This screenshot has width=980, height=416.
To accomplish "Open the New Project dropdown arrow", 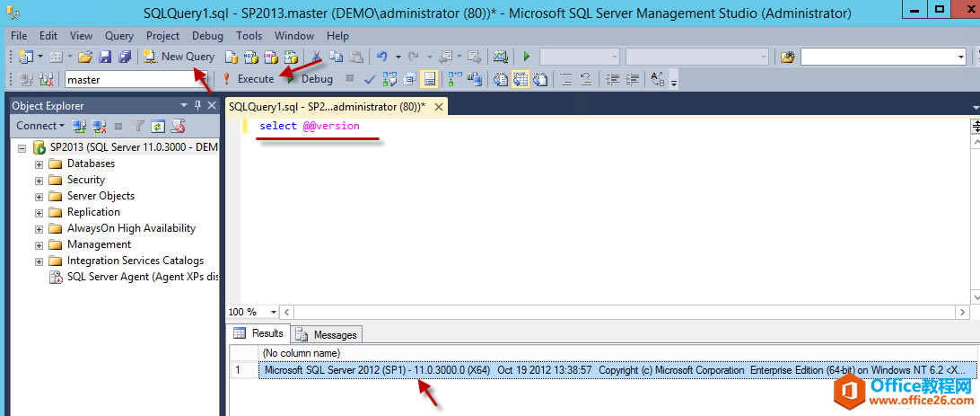I will [x=40, y=57].
